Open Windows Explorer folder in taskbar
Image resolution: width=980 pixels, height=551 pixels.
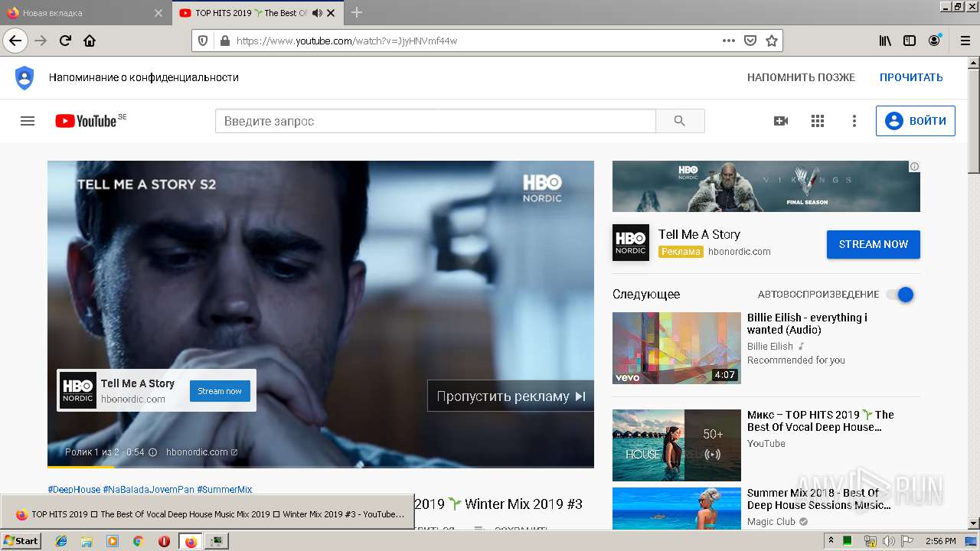coord(87,541)
